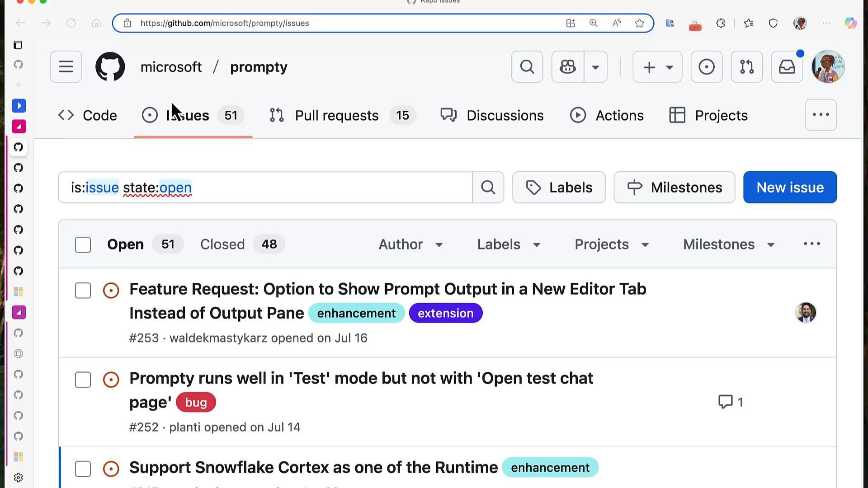This screenshot has width=868, height=488.
Task: Click the purple extension label
Action: point(445,313)
